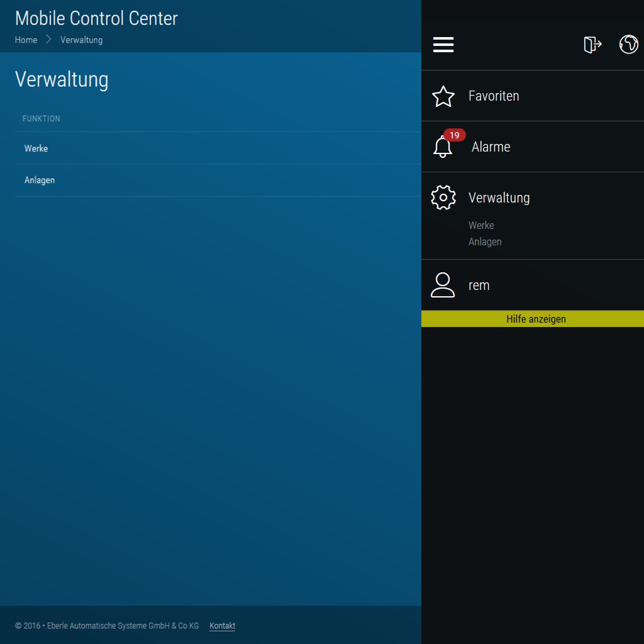
Task: Open the rem user menu entry
Action: pos(479,286)
